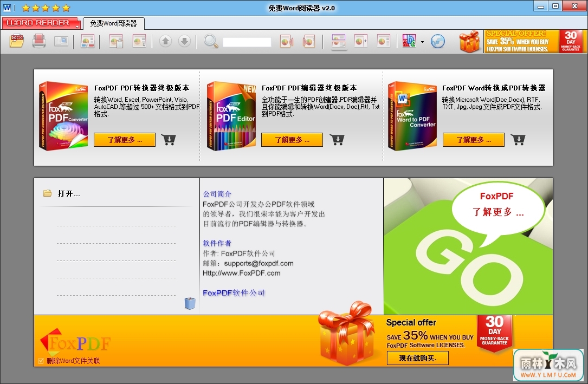Toggle the 删除Word文件关联 checkbox
The width and height of the screenshot is (588, 384).
(41, 361)
